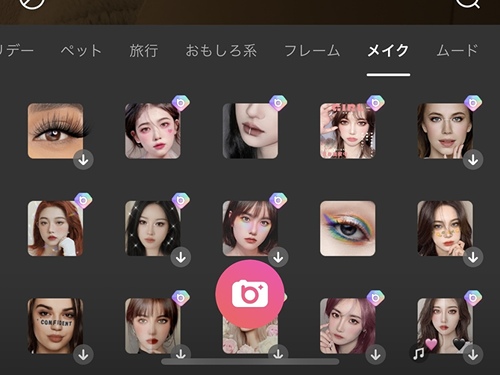Select the heart cheek blush makeup filter
The height and width of the screenshot is (375, 500).
[x=153, y=131]
